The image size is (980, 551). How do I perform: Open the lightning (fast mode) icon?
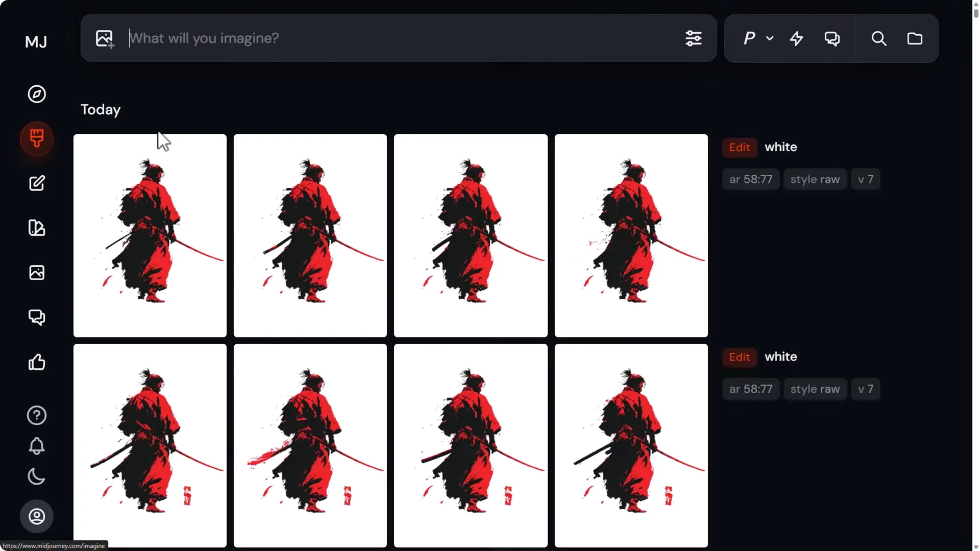796,38
